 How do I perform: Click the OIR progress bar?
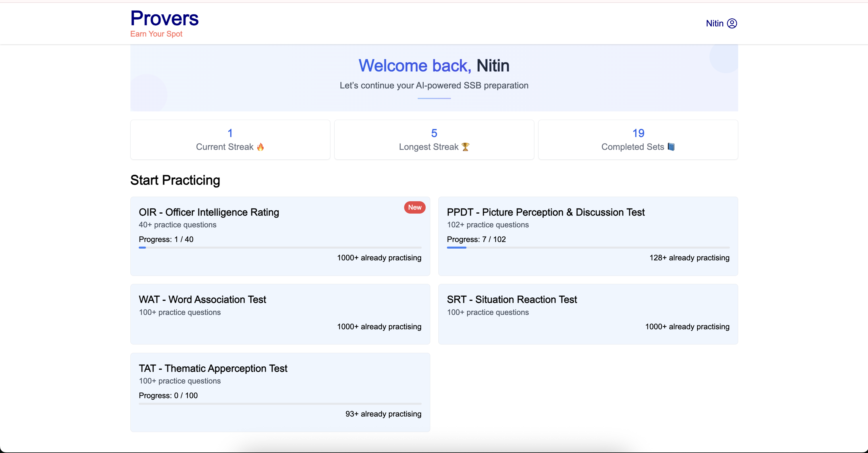point(280,247)
